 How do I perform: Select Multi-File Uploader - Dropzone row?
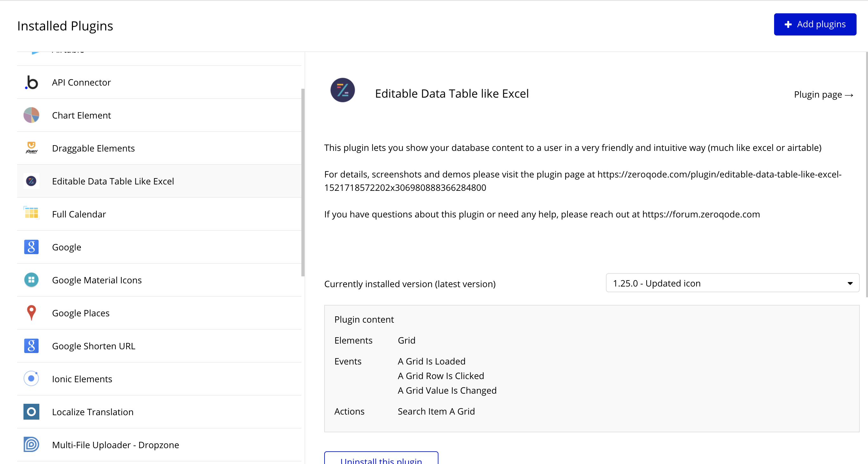[x=159, y=445]
